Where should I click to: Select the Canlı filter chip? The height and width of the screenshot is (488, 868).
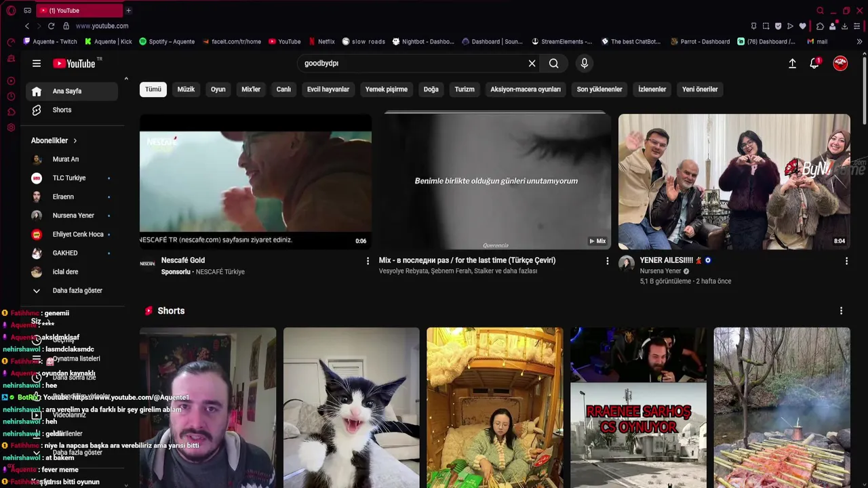tap(283, 89)
